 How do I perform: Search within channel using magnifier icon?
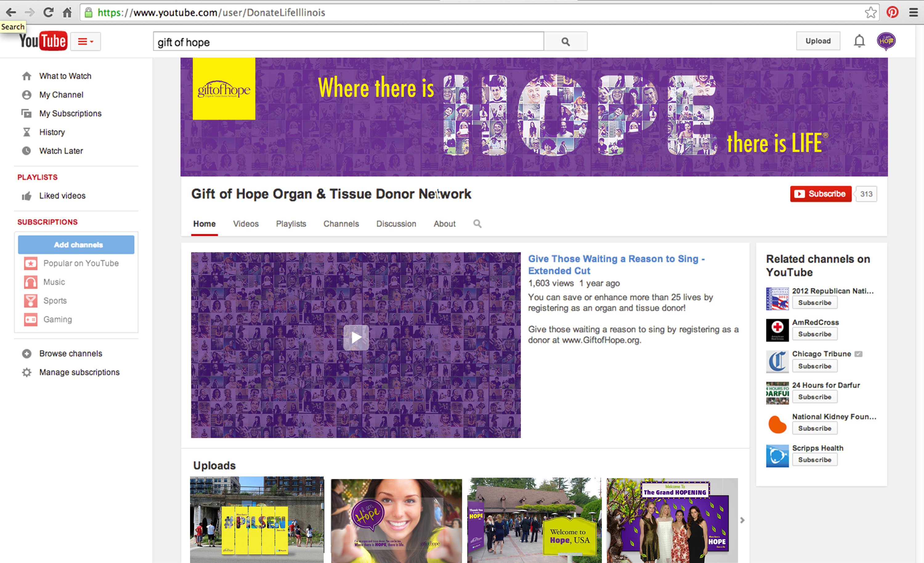(477, 224)
